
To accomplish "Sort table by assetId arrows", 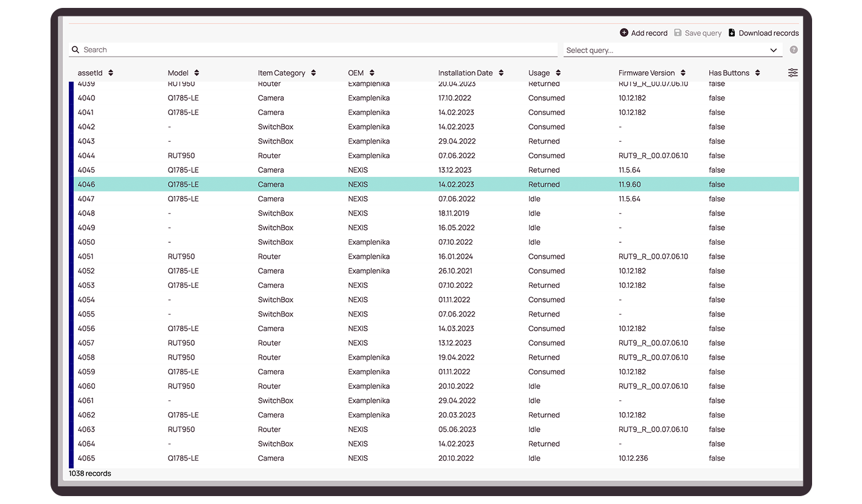I will (111, 73).
